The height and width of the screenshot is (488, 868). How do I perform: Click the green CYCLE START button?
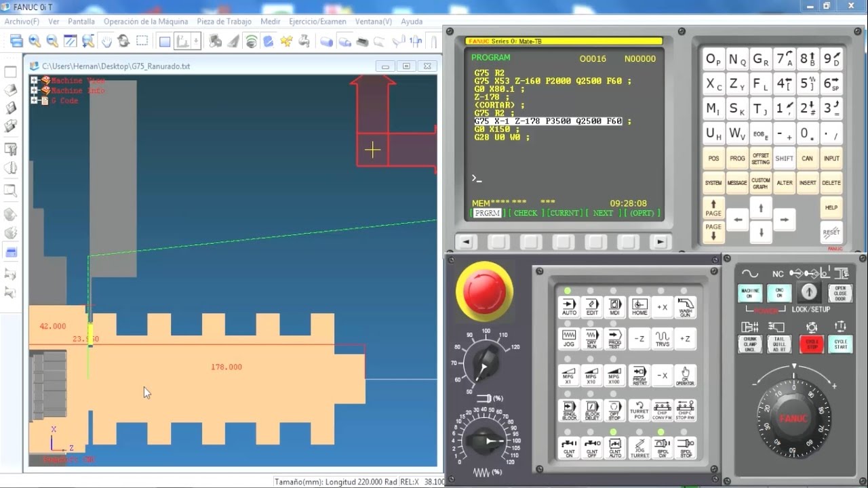coord(840,344)
